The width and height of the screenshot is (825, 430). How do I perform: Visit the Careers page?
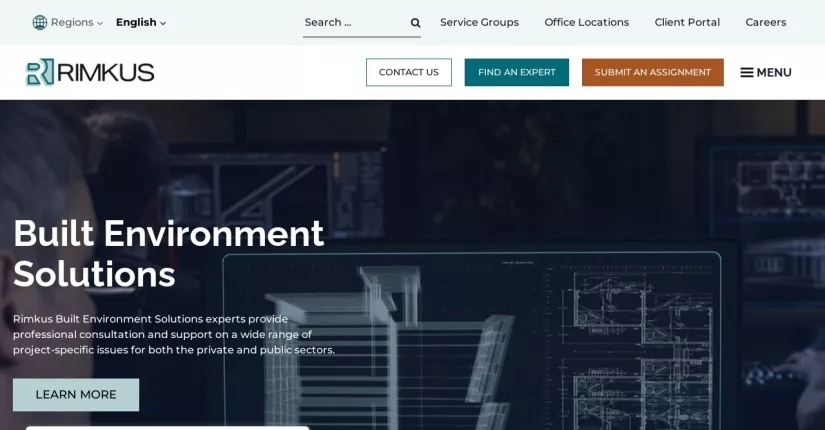click(766, 22)
